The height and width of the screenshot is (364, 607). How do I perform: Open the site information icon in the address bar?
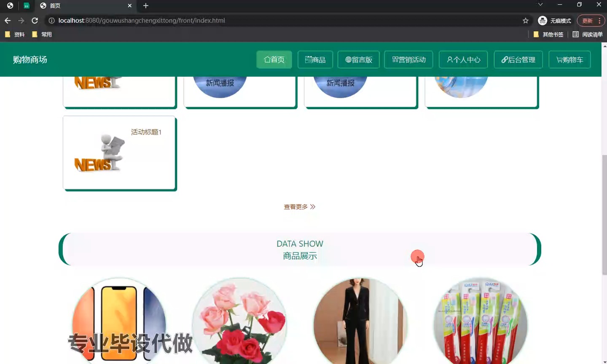coord(51,20)
